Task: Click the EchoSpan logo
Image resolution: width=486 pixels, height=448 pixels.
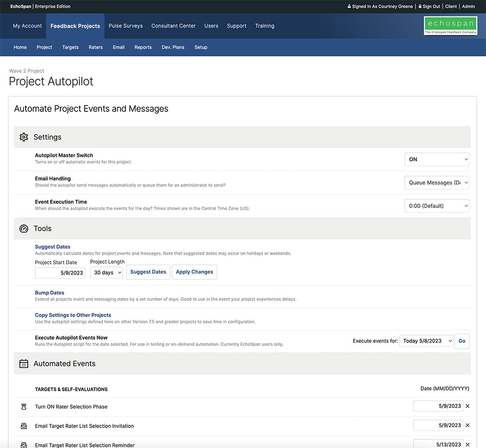Action: click(451, 26)
